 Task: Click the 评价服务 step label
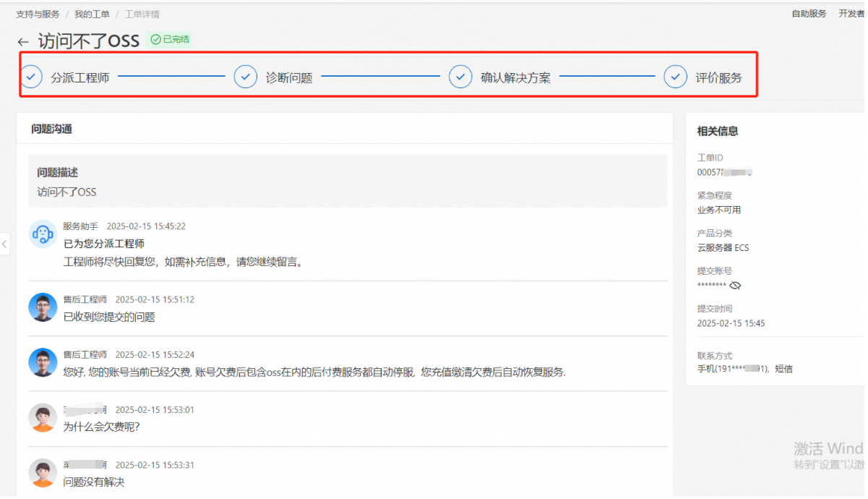(x=718, y=77)
